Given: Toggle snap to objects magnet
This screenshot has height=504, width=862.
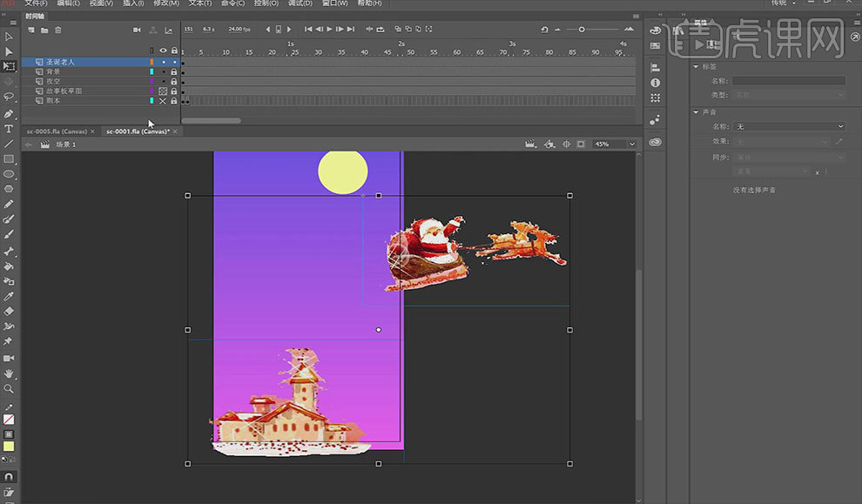Looking at the screenshot, I should pyautogui.click(x=8, y=476).
